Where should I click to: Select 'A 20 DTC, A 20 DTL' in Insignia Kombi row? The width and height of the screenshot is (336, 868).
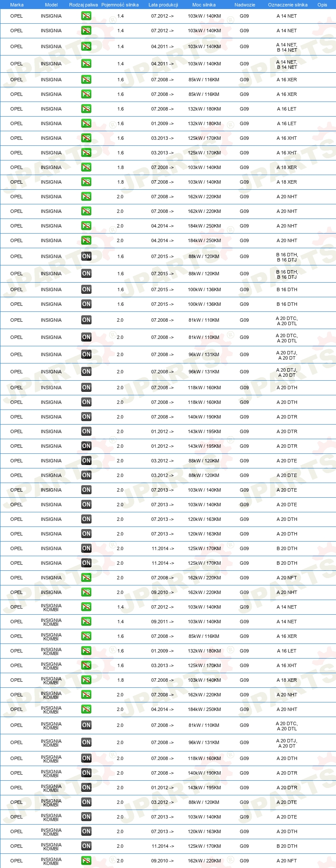pyautogui.click(x=287, y=725)
